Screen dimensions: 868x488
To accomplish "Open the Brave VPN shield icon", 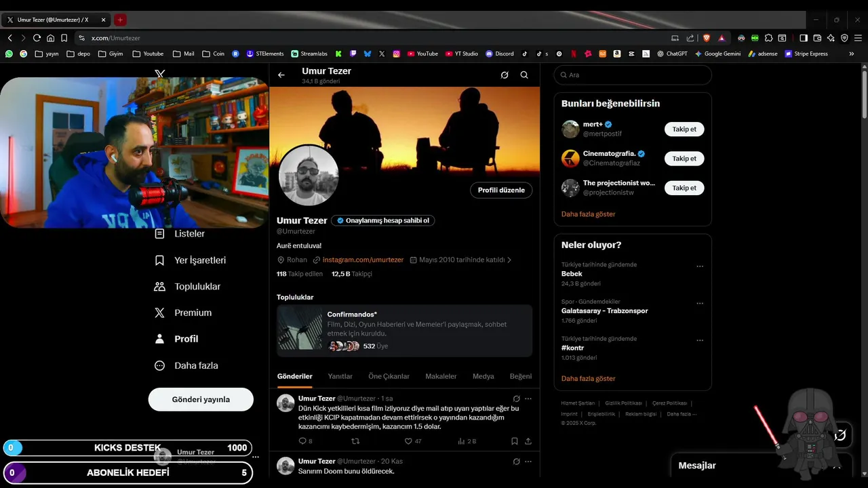I will point(844,38).
